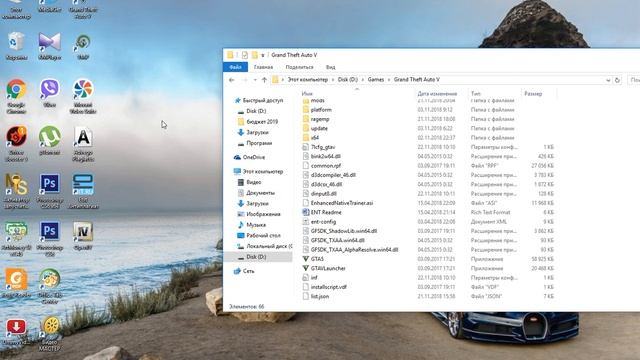The height and width of the screenshot is (360, 640).
Task: Select the bink2w64.dll file
Action: pos(322,156)
